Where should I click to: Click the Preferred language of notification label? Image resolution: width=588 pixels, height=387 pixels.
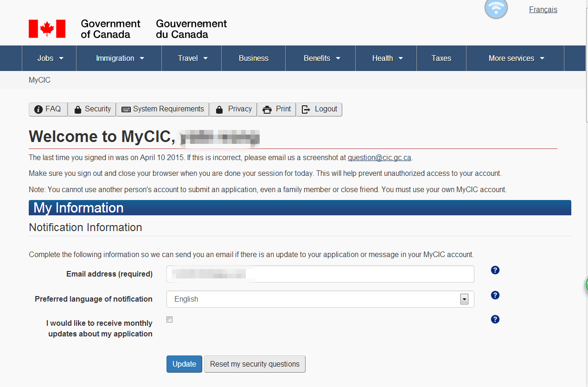(94, 299)
